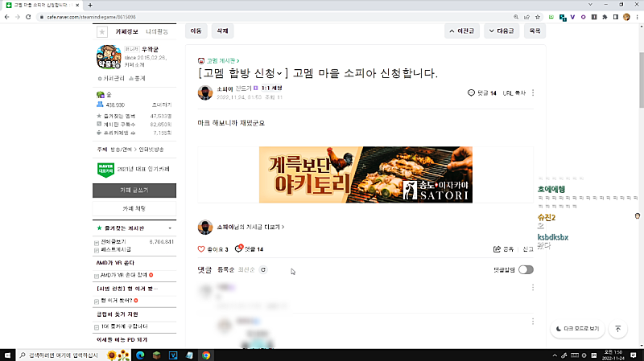Image resolution: width=644 pixels, height=361 pixels.
Task: Open the cafe profile image
Action: 109,56
